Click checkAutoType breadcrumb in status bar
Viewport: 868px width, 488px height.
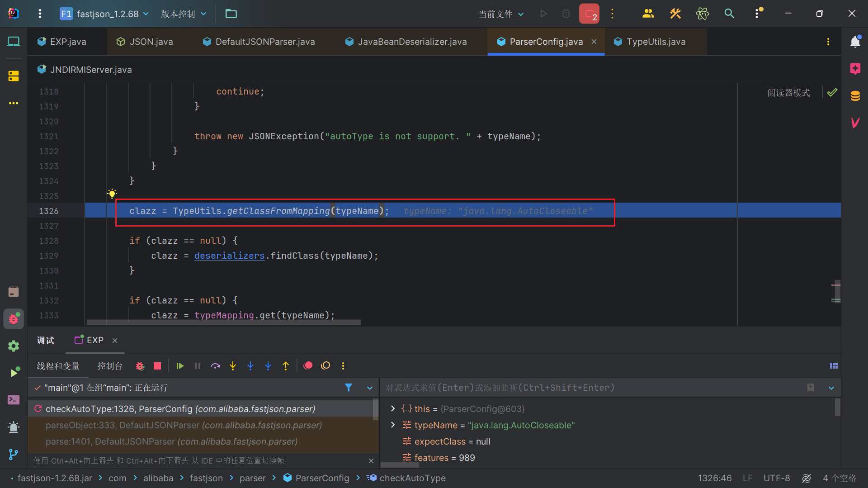[x=407, y=478]
